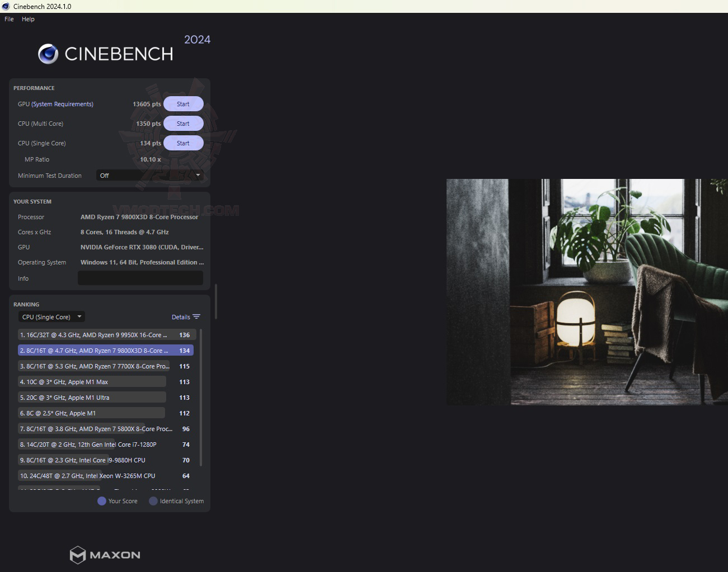The height and width of the screenshot is (572, 728).
Task: Click the text 8 Cores, 16 Threads @ 4.7 GHz
Action: [x=124, y=232]
